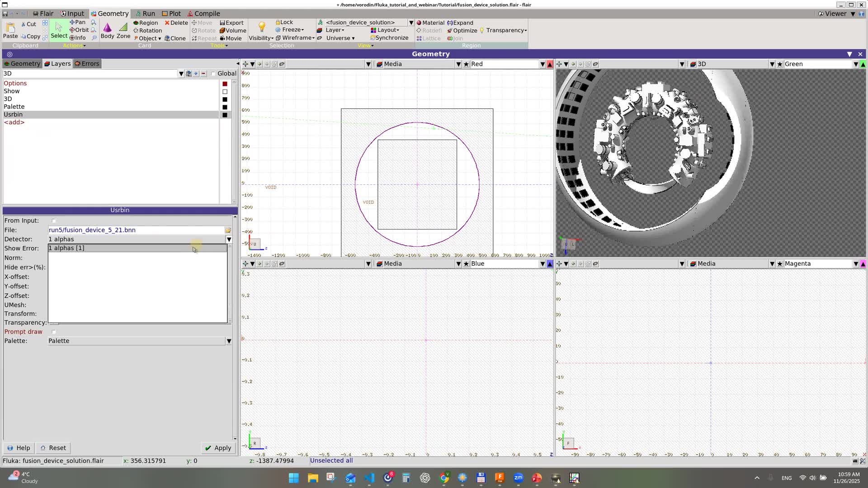
Task: Click the Optimize region tool
Action: click(462, 30)
